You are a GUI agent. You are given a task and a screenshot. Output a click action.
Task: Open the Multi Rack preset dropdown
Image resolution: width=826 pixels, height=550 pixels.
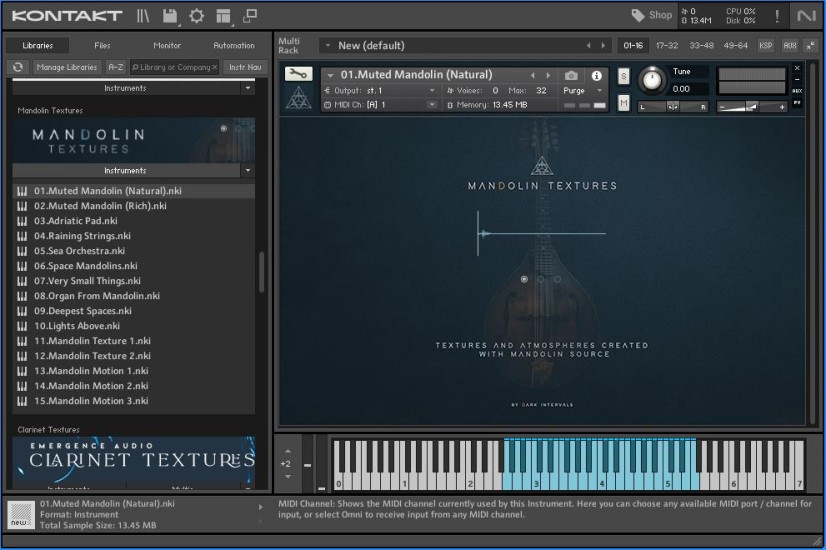327,45
